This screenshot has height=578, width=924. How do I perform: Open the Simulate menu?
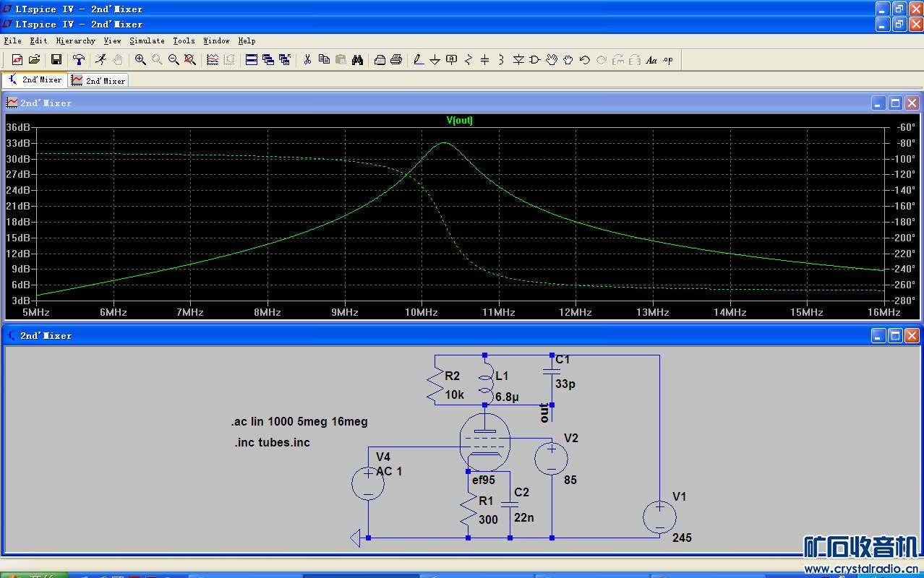pos(147,41)
